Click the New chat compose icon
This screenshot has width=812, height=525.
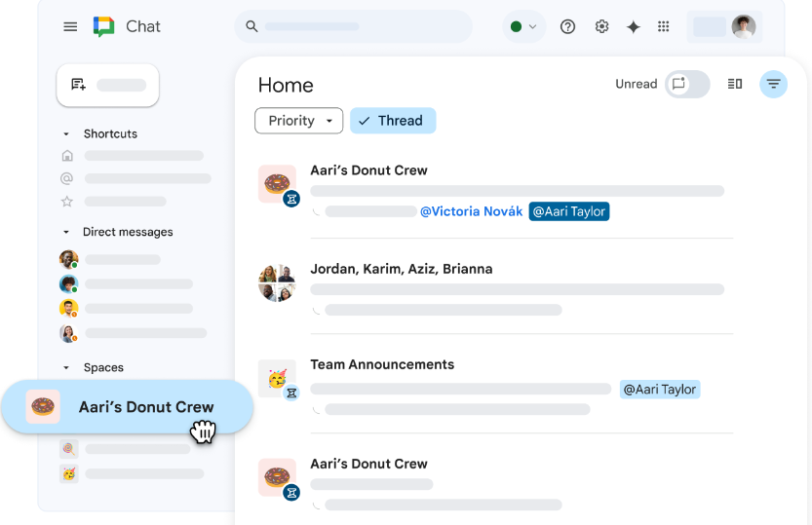(78, 85)
